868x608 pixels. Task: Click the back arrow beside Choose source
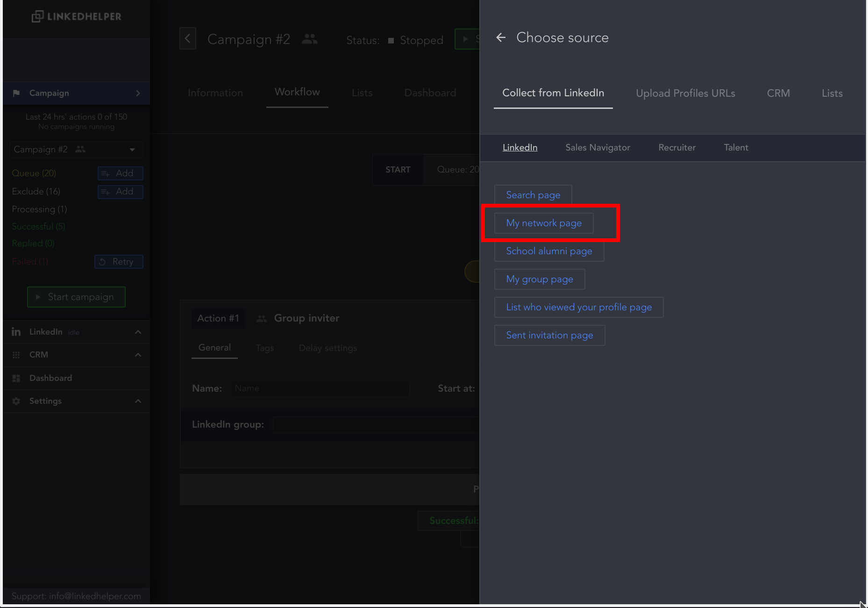click(x=501, y=37)
